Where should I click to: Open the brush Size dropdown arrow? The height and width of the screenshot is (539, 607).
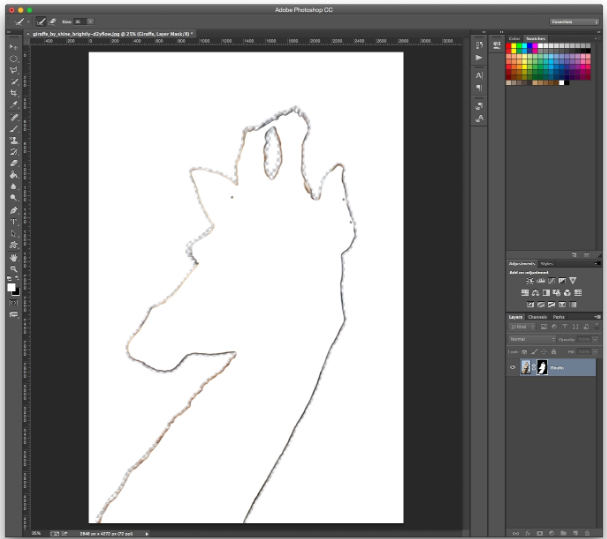pos(90,22)
